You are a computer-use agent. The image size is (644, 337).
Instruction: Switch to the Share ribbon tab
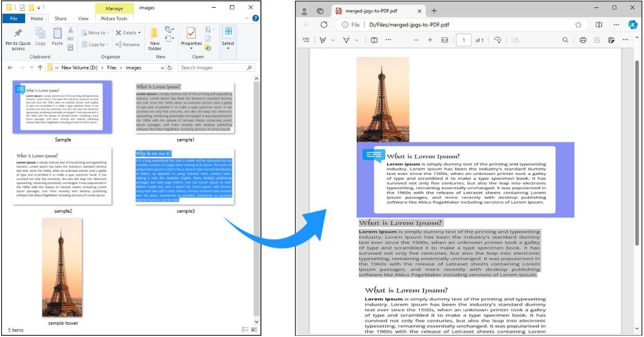[61, 19]
